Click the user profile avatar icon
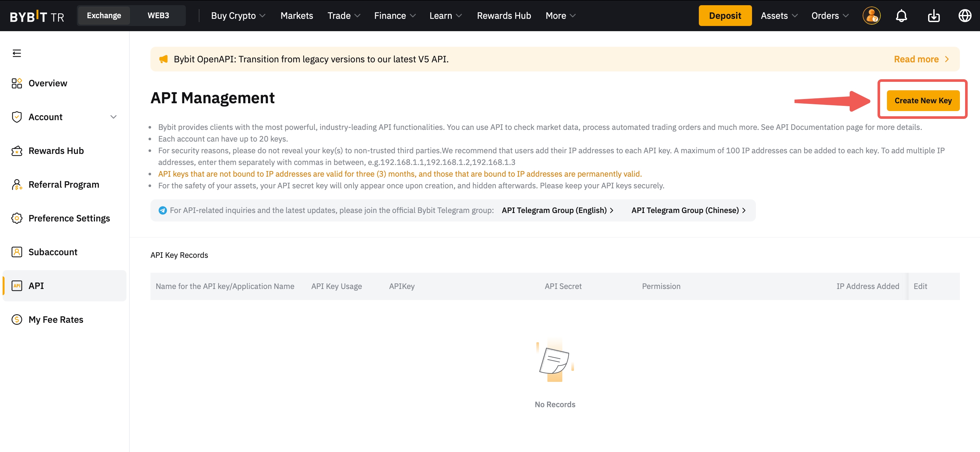980x452 pixels. [871, 16]
